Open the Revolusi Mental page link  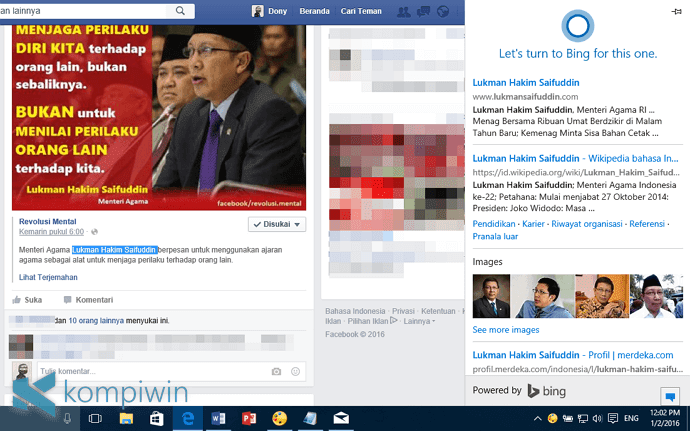[48, 221]
